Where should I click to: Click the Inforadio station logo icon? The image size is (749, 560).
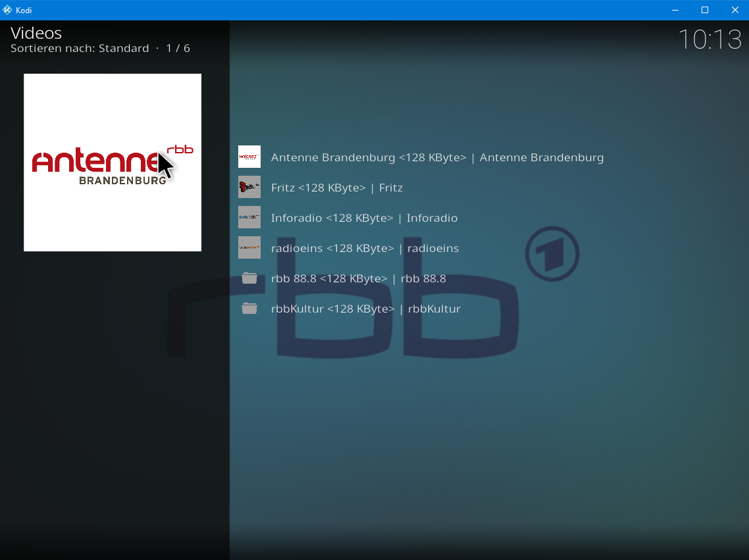point(249,217)
